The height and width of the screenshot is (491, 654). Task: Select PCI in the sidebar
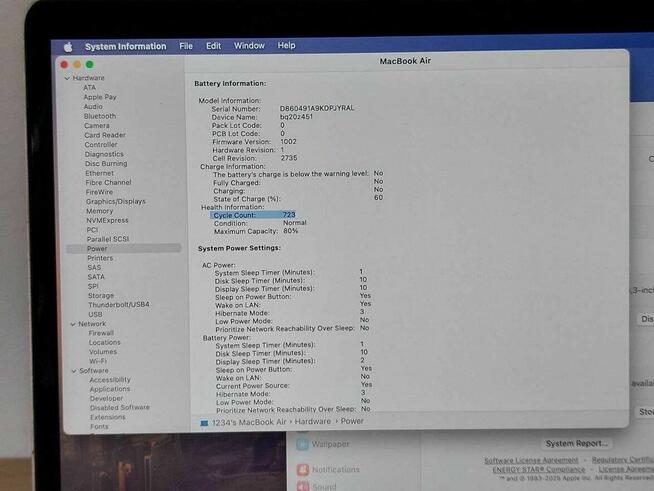pos(92,230)
